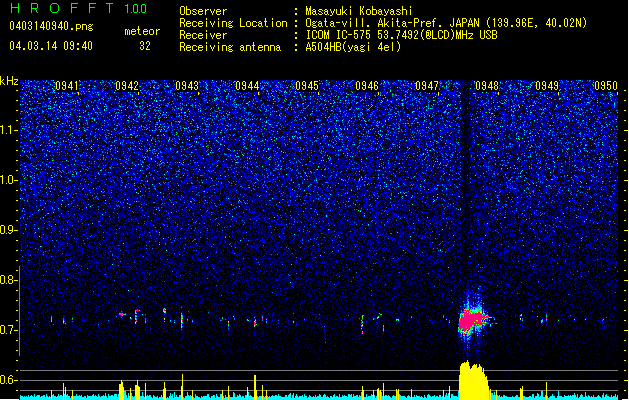Viewport: 629px width, 400px height.
Task: Click the 0947 time marker
Action: [427, 86]
